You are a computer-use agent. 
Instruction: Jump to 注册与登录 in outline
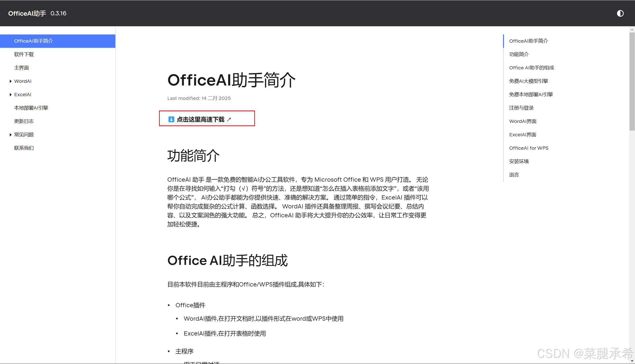pos(521,108)
